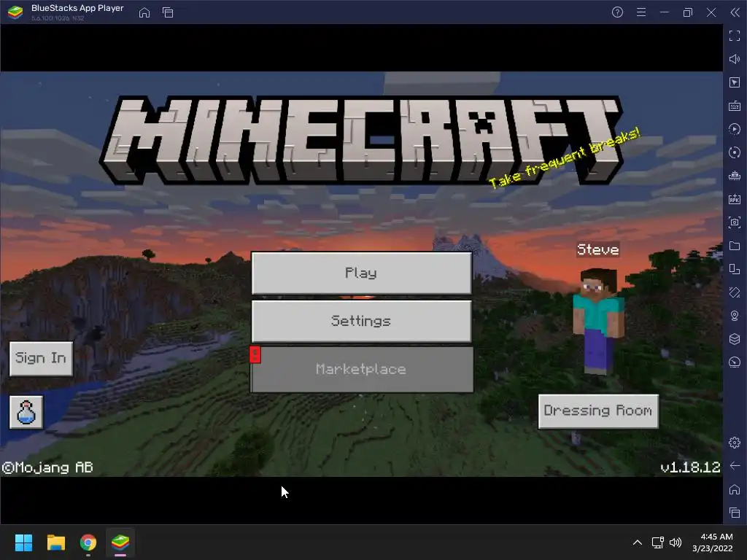Click the sync operations circle icon

click(x=735, y=152)
